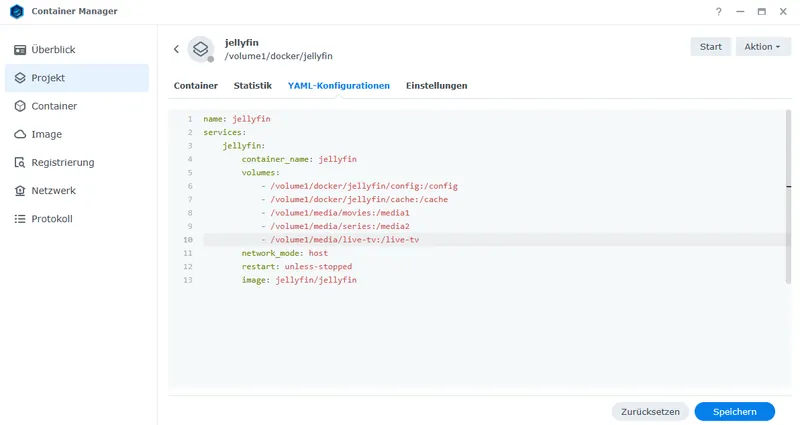Click the YAML editor vertical scrollbar
This screenshot has height=425, width=800.
tap(788, 196)
